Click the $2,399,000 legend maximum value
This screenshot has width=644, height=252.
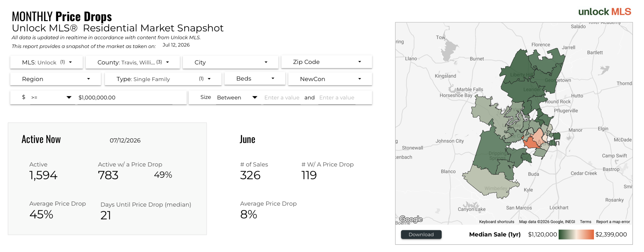point(611,234)
